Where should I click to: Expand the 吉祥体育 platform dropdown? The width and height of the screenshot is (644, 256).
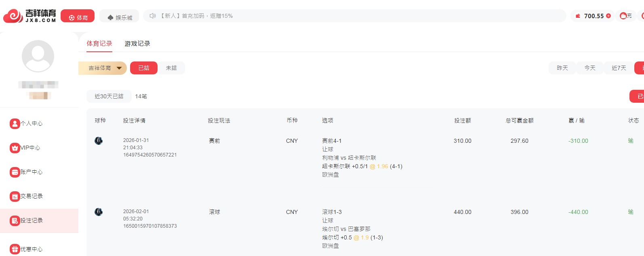tap(101, 68)
